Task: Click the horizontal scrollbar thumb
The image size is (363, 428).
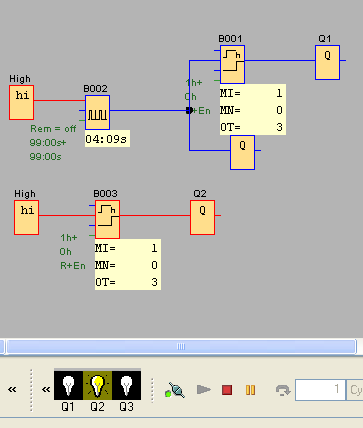Action: pyautogui.click(x=181, y=347)
